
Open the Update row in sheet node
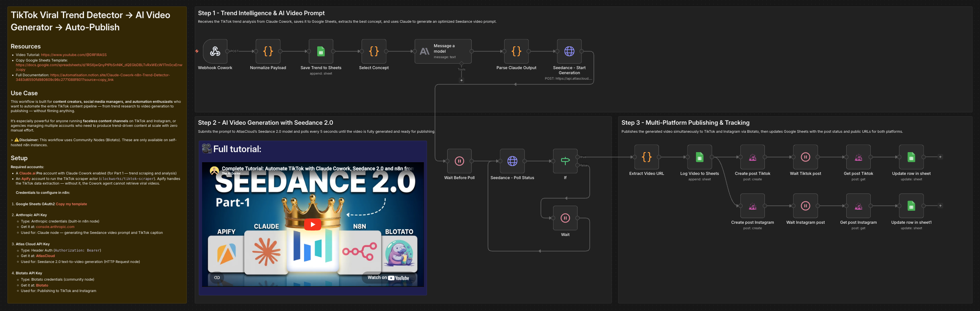click(x=911, y=157)
